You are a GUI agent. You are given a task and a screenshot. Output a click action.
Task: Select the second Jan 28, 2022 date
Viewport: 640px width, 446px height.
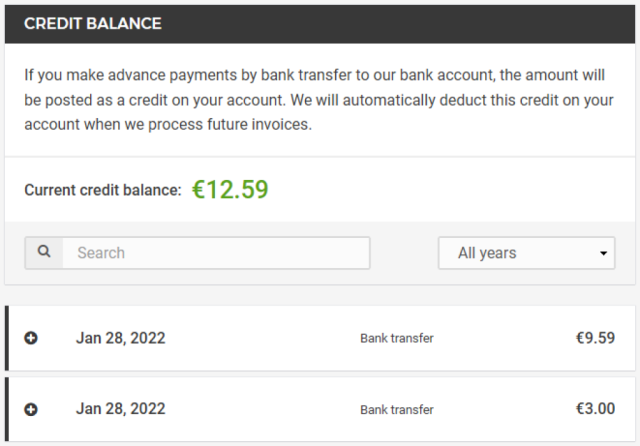pos(120,409)
